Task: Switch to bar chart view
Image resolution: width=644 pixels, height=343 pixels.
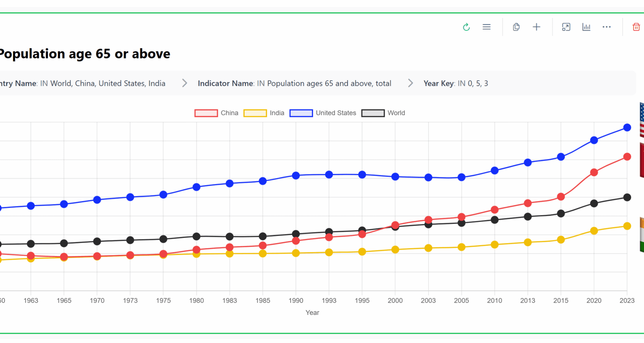Action: (x=586, y=27)
